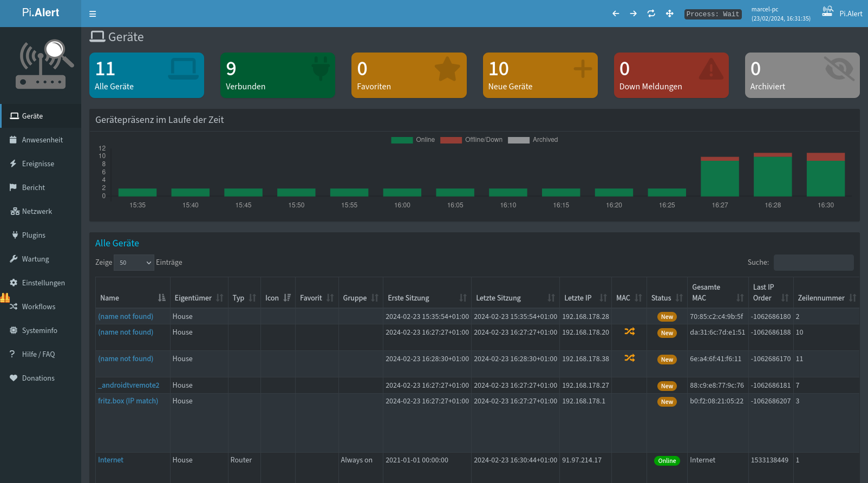Viewport: 868px width, 483px height.
Task: Open Bericht in the sidebar
Action: [41, 187]
